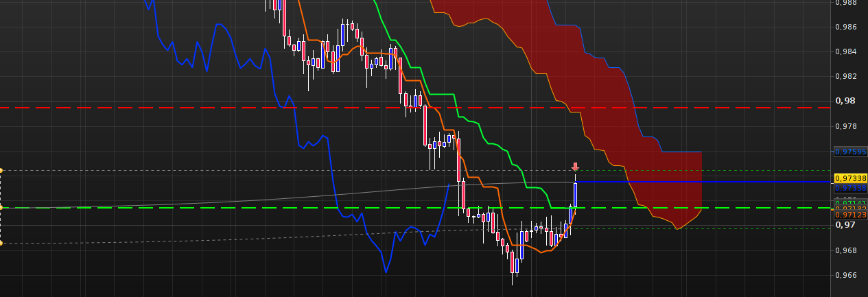Click the bold 0,98 axis label
The width and height of the screenshot is (868, 297).
845,101
